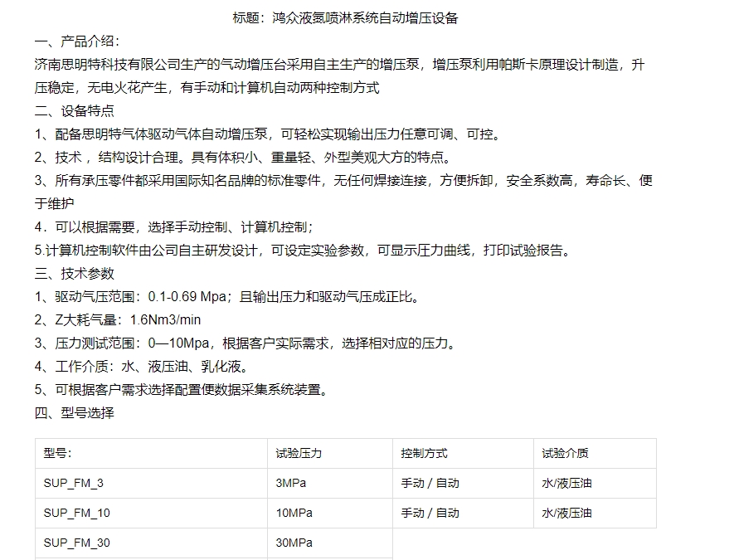Click 手动 / 自动 in SUP_FM_3 row
Viewport: 734px width, 560px height.
(430, 483)
